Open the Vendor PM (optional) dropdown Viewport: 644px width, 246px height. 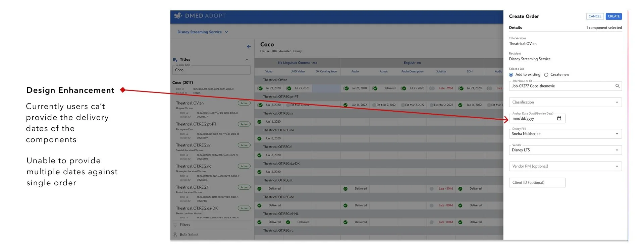click(565, 167)
